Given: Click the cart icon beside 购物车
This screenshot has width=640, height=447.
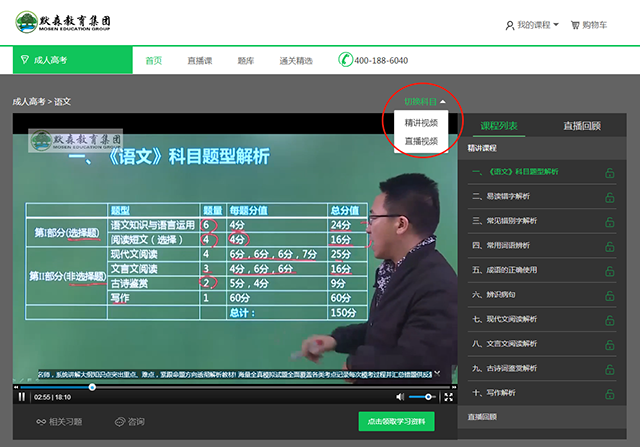Looking at the screenshot, I should (x=575, y=25).
